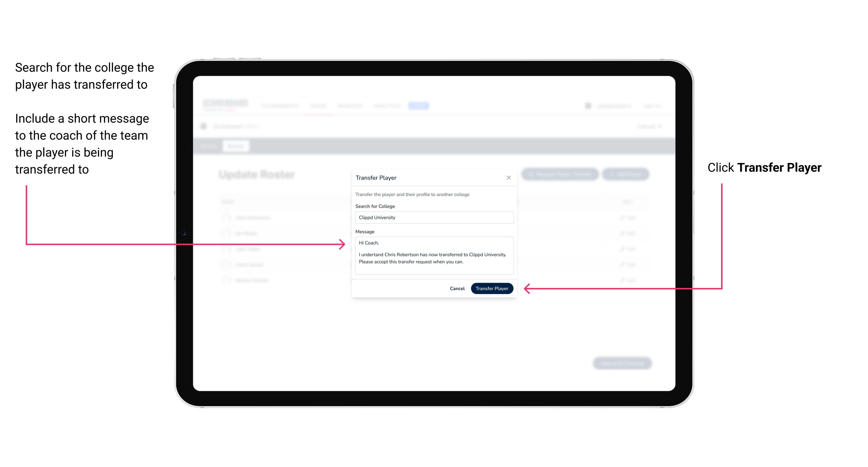The width and height of the screenshot is (868, 467).
Task: Select the Search for College input field
Action: [x=433, y=217]
